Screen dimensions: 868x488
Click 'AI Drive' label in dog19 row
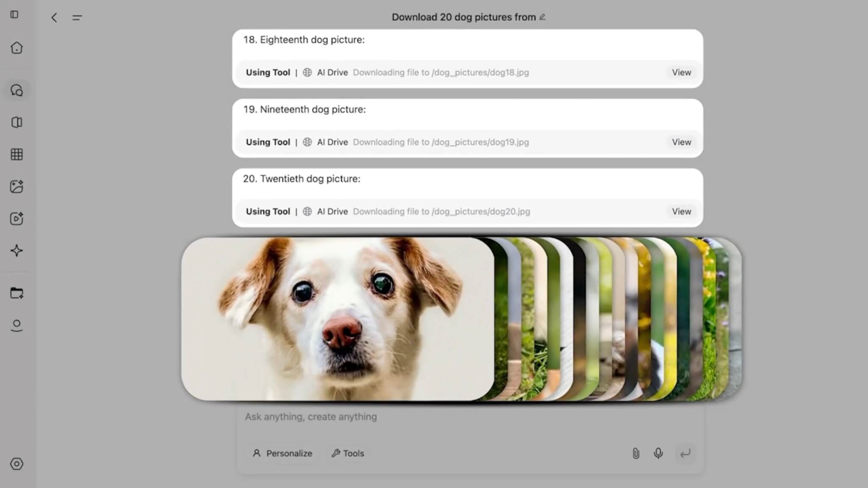point(332,142)
